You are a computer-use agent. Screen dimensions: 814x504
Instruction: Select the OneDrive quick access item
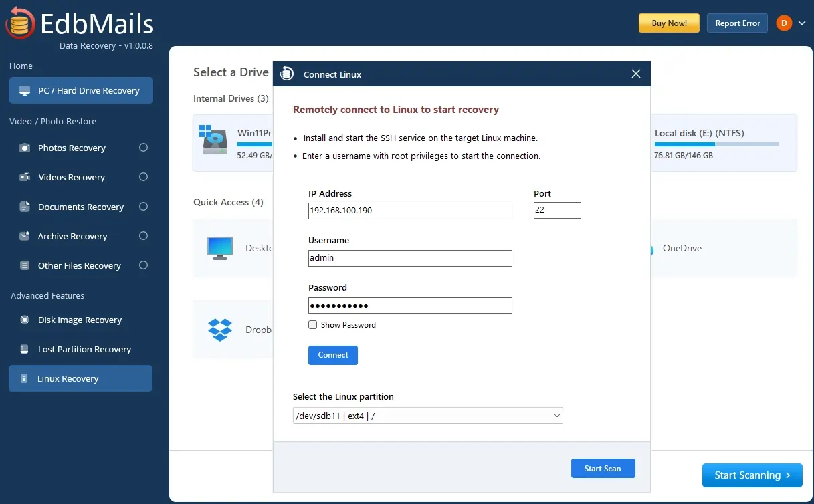tap(723, 248)
